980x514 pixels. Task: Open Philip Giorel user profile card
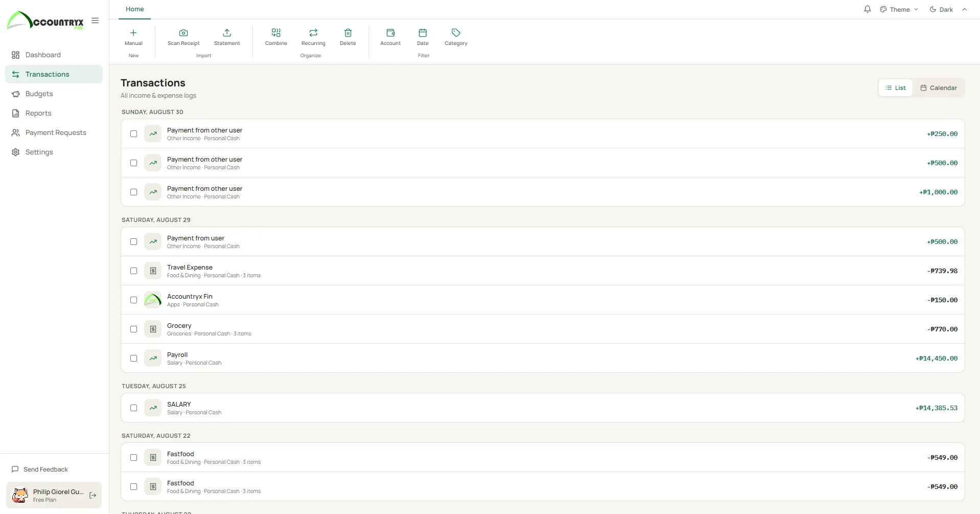click(54, 495)
